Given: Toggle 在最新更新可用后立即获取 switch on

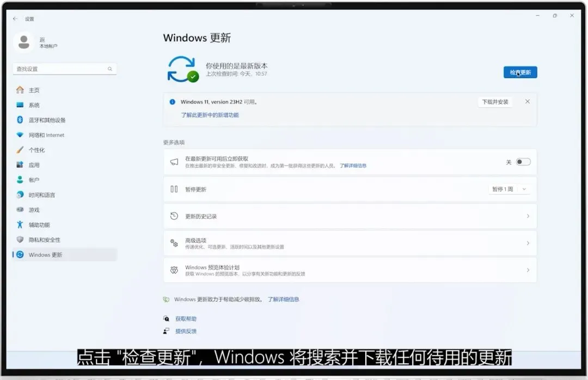Looking at the screenshot, I should point(523,162).
